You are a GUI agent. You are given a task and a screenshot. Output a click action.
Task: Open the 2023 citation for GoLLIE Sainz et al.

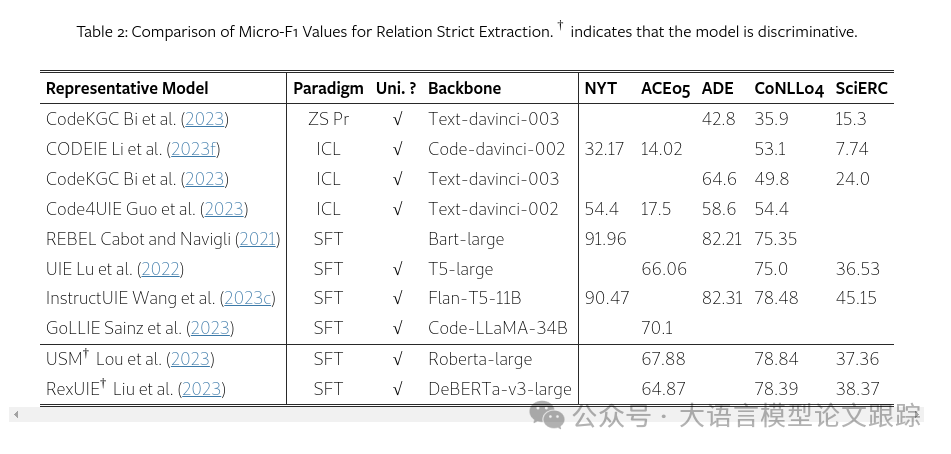[210, 328]
